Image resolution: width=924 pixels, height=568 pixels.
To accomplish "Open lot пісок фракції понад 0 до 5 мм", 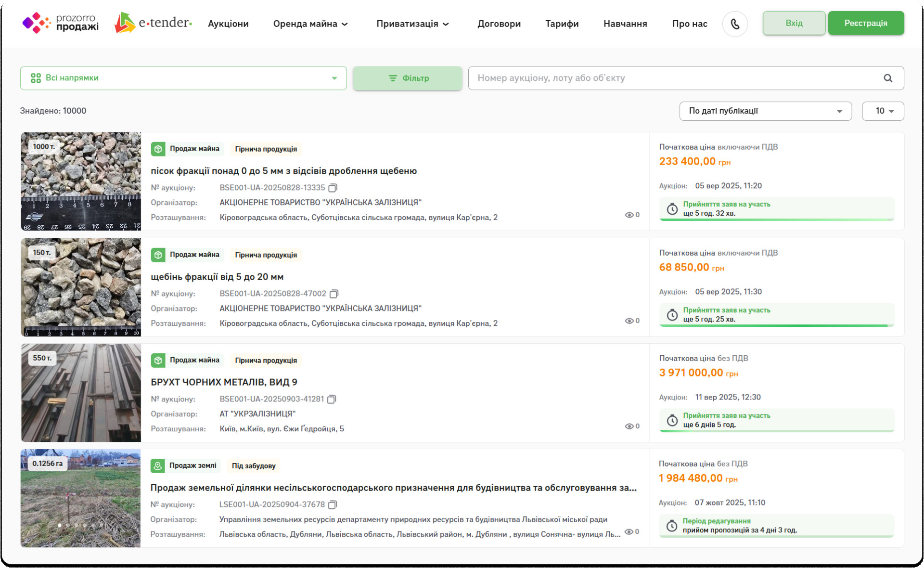I will (283, 171).
